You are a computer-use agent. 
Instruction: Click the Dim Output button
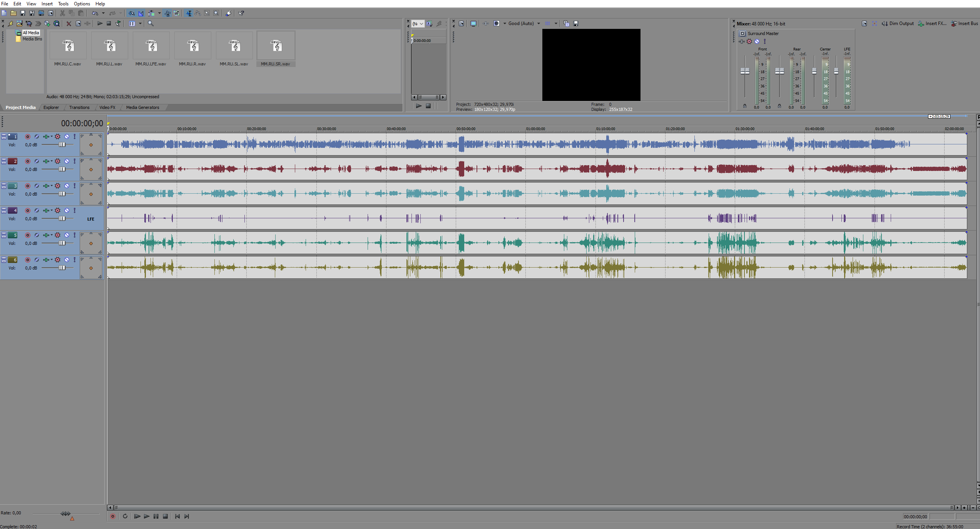pos(898,23)
